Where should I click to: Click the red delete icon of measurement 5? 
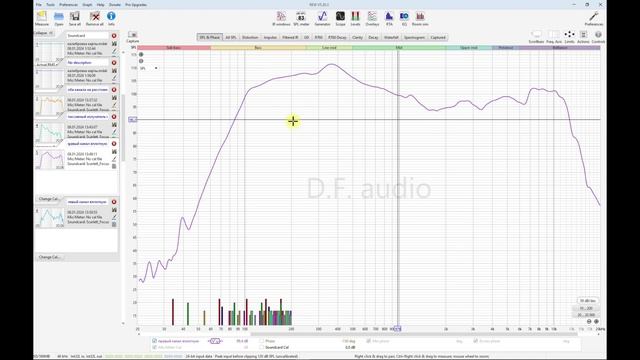(x=114, y=144)
